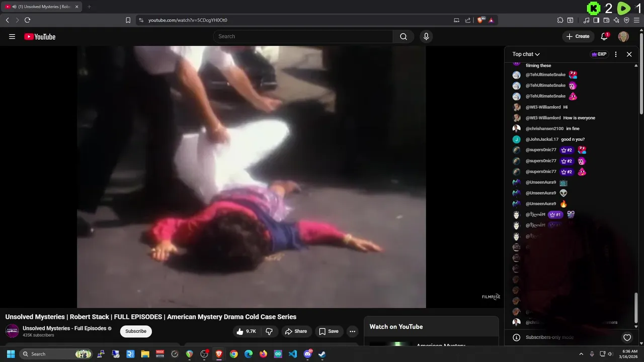The height and width of the screenshot is (362, 644).
Task: Close the live chat panel
Action: [x=629, y=54]
